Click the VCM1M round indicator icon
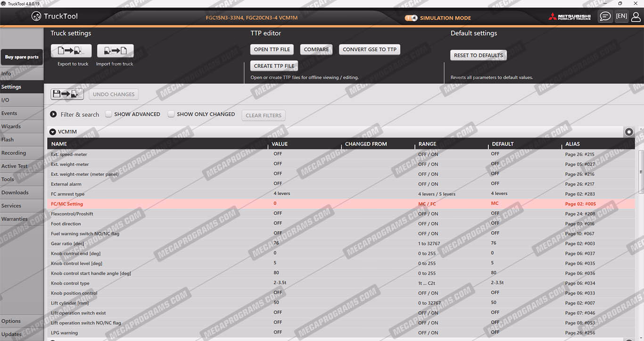Image resolution: width=644 pixels, height=341 pixels. [629, 132]
